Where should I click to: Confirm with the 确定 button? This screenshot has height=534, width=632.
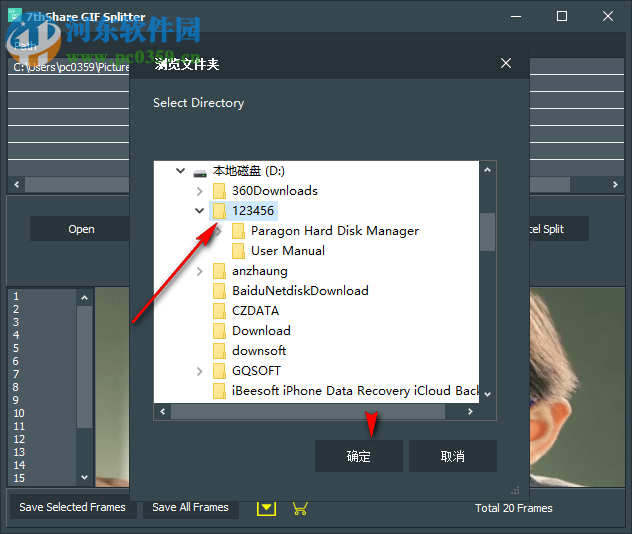click(x=359, y=456)
